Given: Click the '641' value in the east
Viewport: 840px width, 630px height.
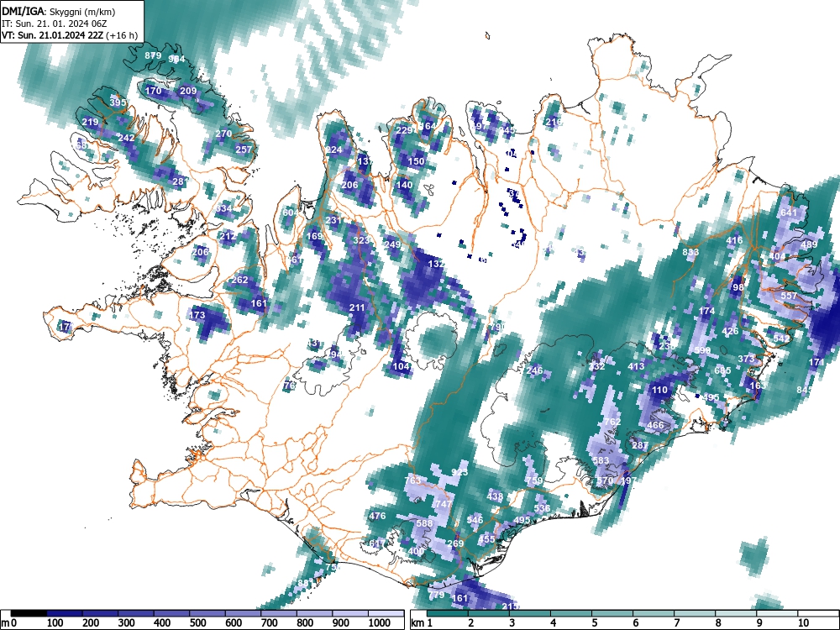Looking at the screenshot, I should 789,213.
